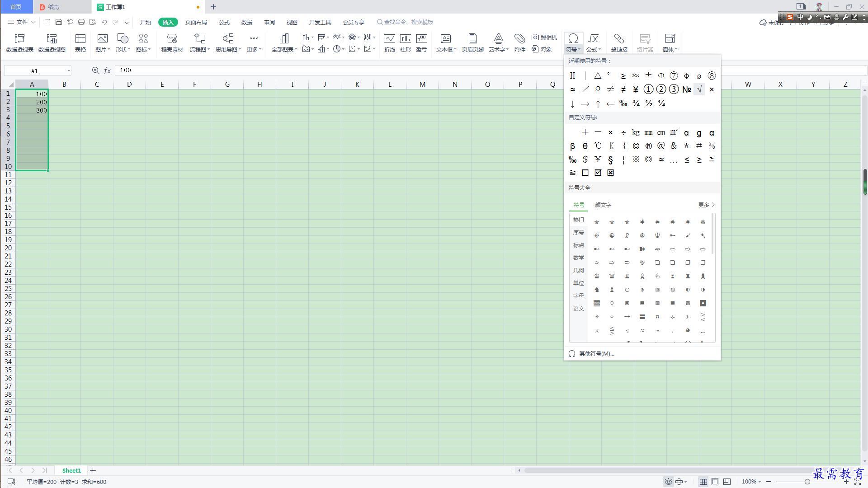Viewport: 868px width, 488px height.
Task: Click 更多 link in symbol panel
Action: (x=707, y=205)
